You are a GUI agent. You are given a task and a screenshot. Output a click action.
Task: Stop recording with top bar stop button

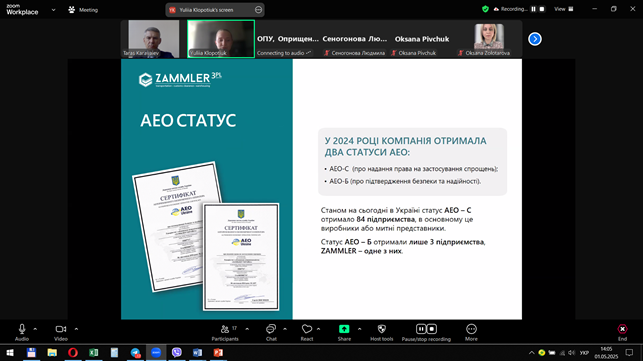click(x=542, y=9)
